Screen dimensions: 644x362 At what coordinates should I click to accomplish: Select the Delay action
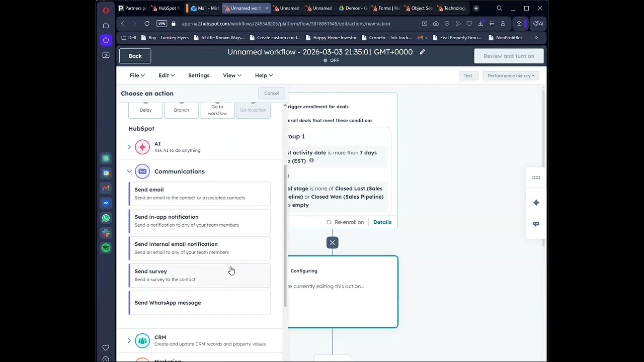(x=145, y=110)
